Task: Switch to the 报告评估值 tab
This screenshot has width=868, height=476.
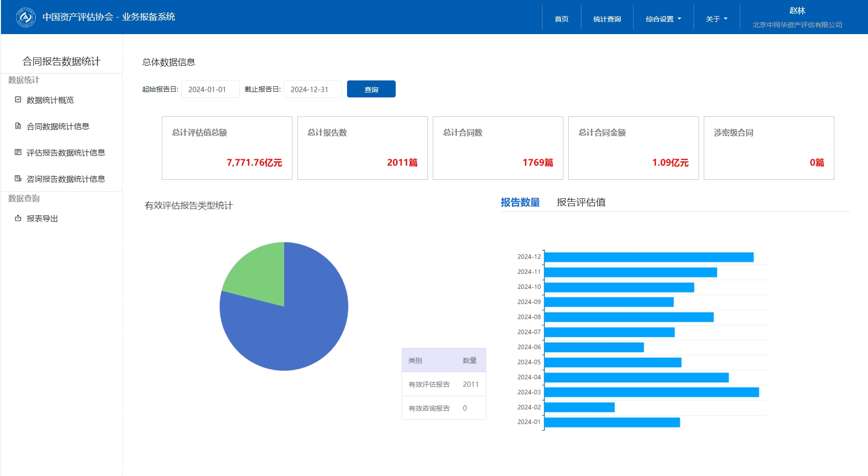Action: [581, 202]
